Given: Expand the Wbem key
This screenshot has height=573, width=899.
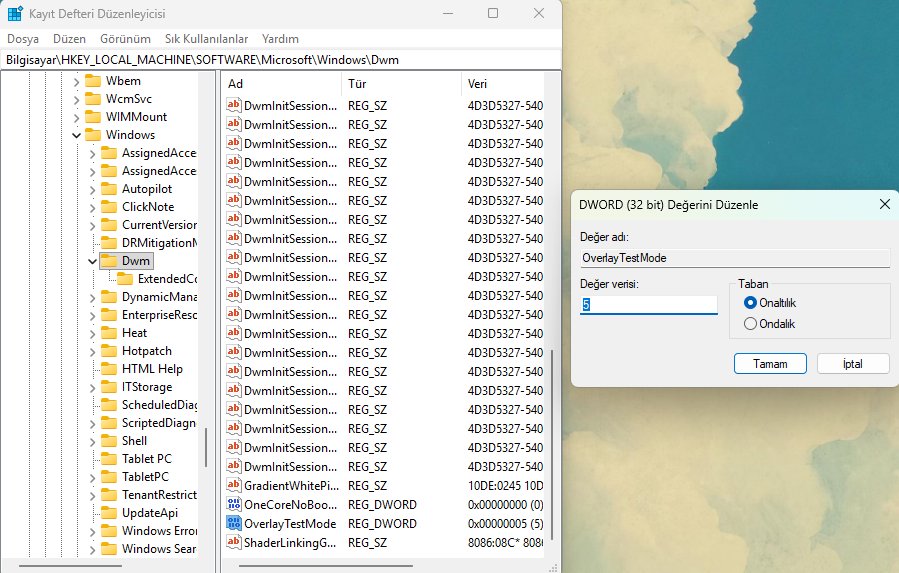Looking at the screenshot, I should (76, 81).
